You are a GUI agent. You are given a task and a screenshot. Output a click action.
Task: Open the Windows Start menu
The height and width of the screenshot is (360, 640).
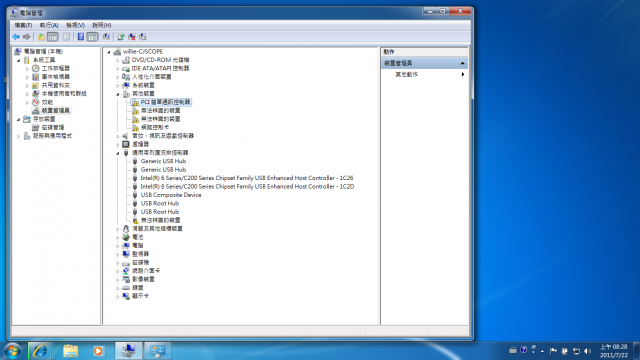[x=13, y=351]
